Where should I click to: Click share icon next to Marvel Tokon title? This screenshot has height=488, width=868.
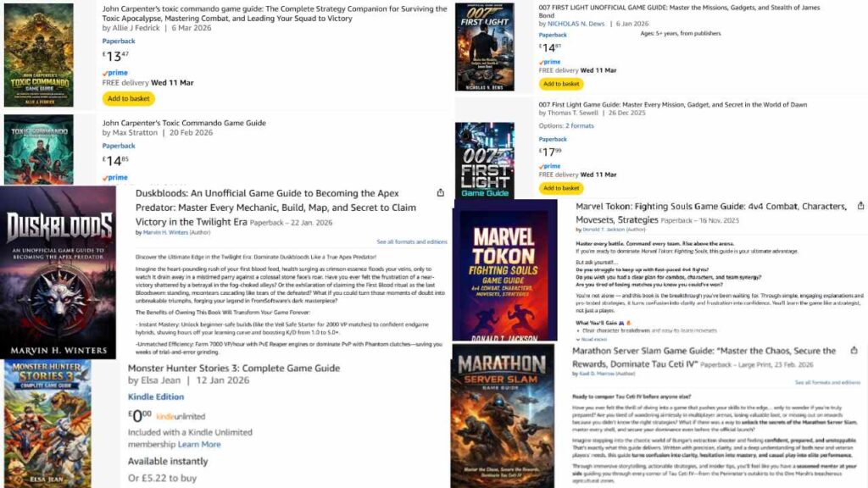[x=860, y=205]
